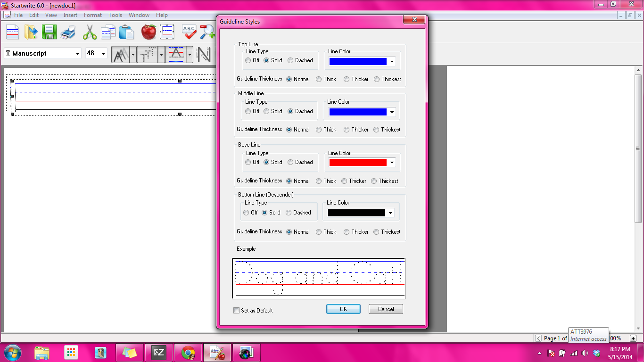Click the blue Top Line color swatch
The height and width of the screenshot is (362, 644).
(x=358, y=61)
